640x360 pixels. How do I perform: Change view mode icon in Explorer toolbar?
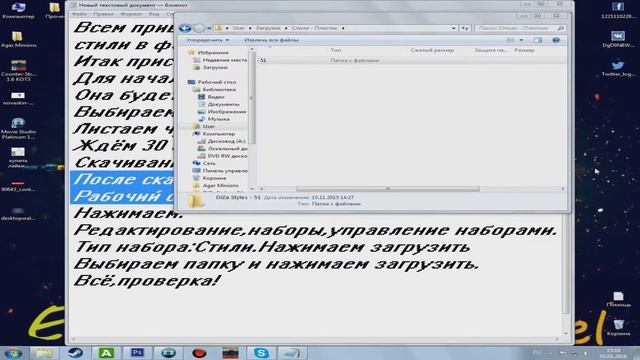point(510,40)
